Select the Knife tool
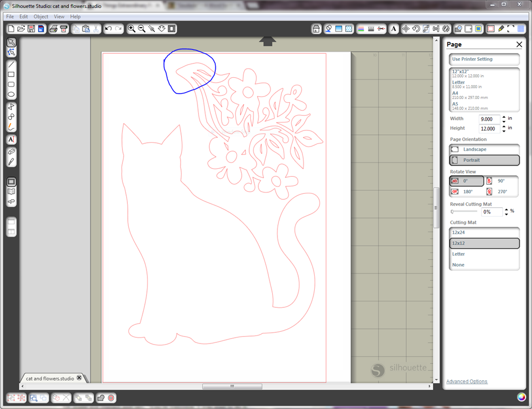The image size is (532, 409). [x=11, y=161]
